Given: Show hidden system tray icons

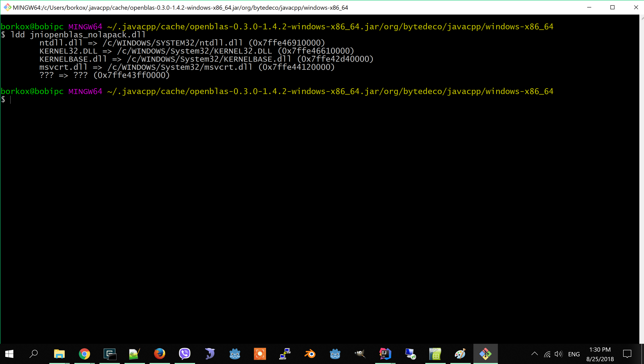Looking at the screenshot, I should tap(534, 354).
